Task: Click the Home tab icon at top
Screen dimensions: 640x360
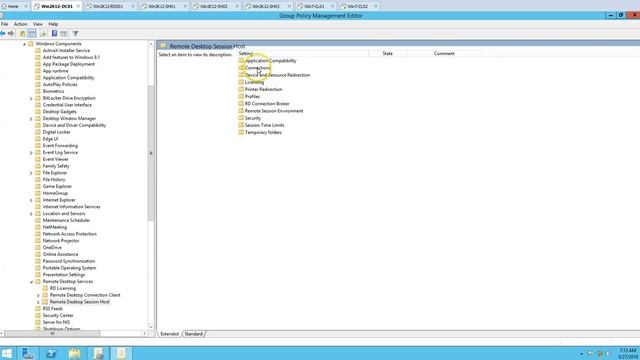Action: pos(4,6)
